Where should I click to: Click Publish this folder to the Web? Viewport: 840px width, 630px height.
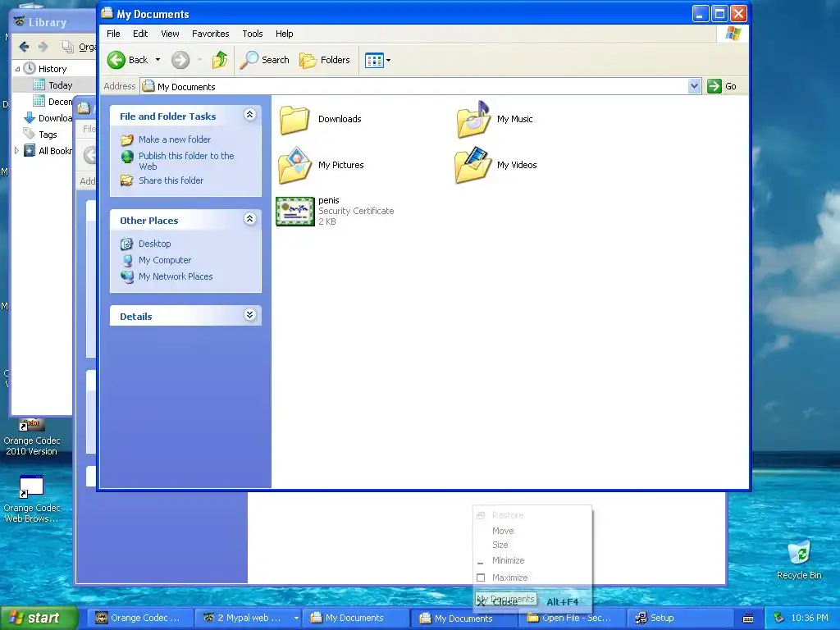186,161
